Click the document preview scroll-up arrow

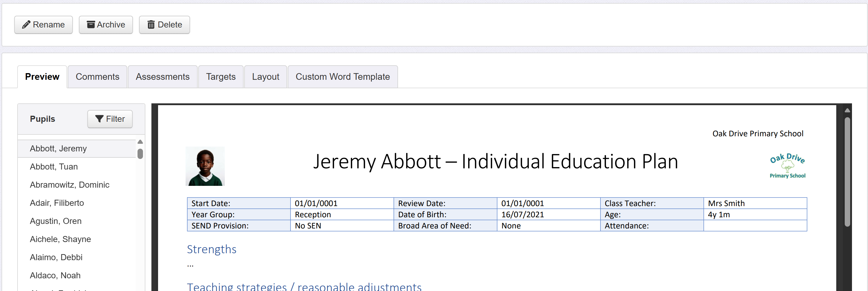(847, 111)
